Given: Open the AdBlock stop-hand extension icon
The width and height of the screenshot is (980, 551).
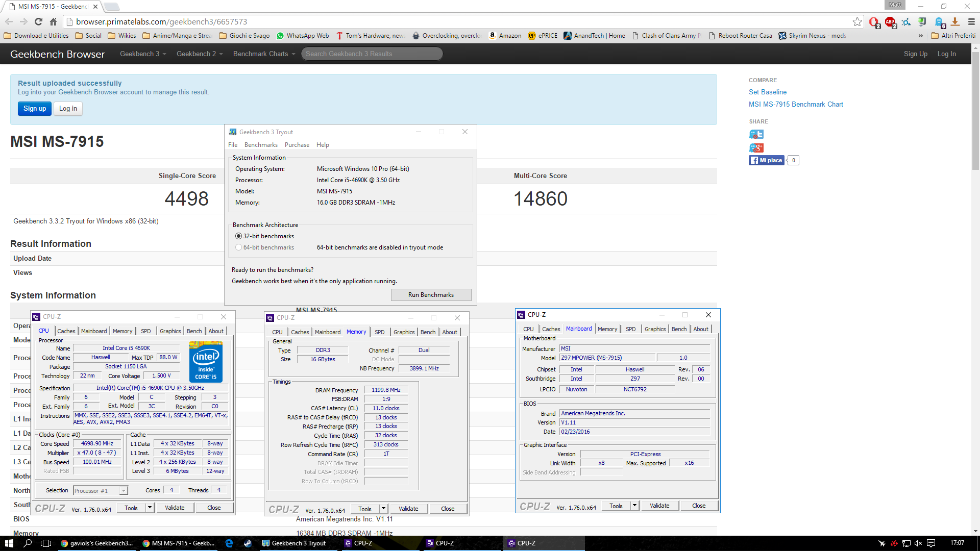Looking at the screenshot, I should [x=874, y=22].
